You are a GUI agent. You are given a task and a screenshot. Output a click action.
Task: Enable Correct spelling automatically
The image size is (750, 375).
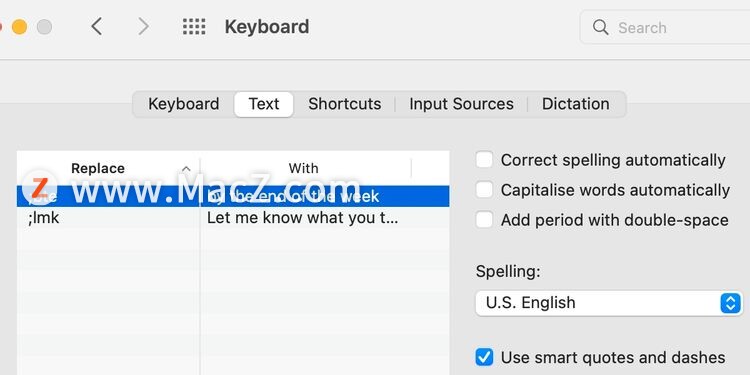pyautogui.click(x=484, y=160)
